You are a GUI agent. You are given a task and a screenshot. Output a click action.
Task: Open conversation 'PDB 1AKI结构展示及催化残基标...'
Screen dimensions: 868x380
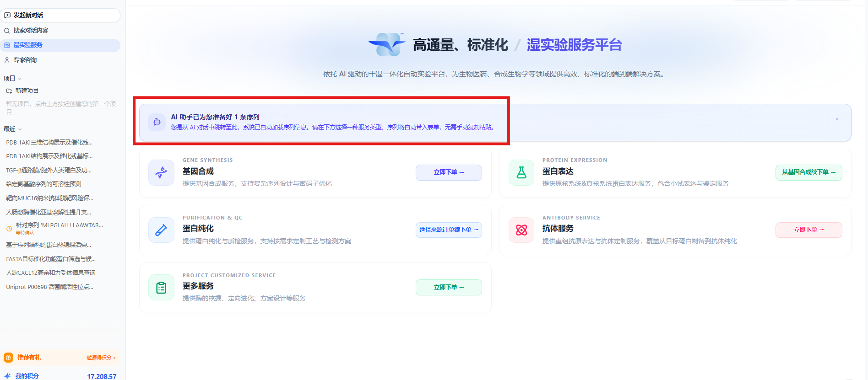click(49, 156)
